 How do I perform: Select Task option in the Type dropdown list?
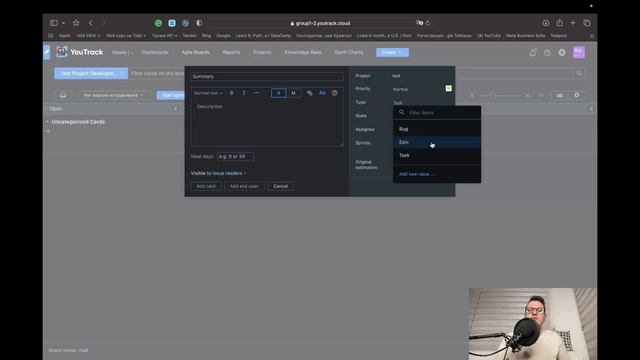point(437,155)
